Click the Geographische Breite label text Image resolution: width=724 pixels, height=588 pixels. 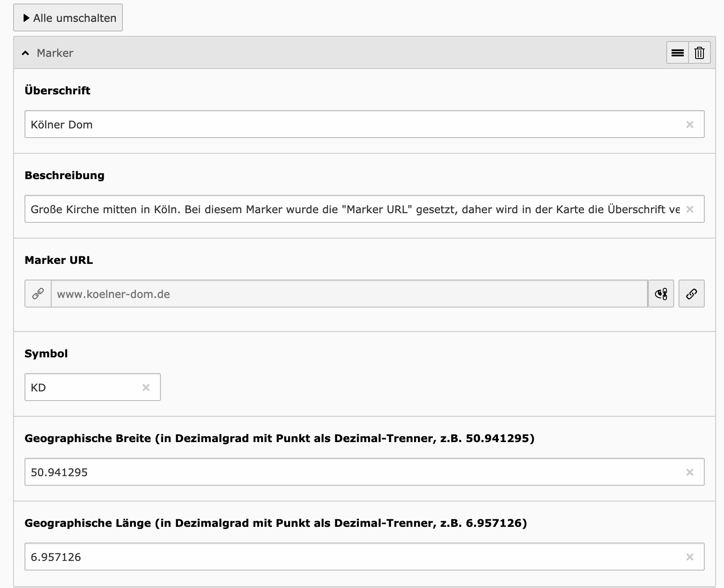coord(279,439)
